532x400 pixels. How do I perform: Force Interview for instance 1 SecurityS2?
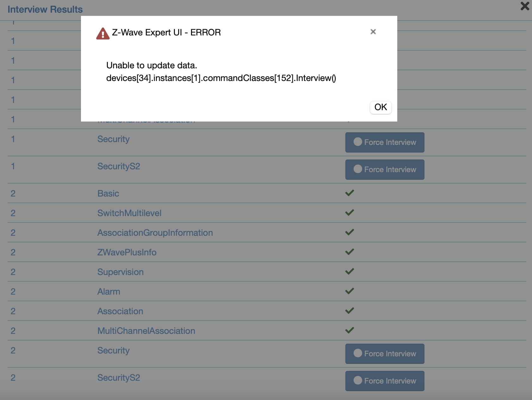coord(385,170)
